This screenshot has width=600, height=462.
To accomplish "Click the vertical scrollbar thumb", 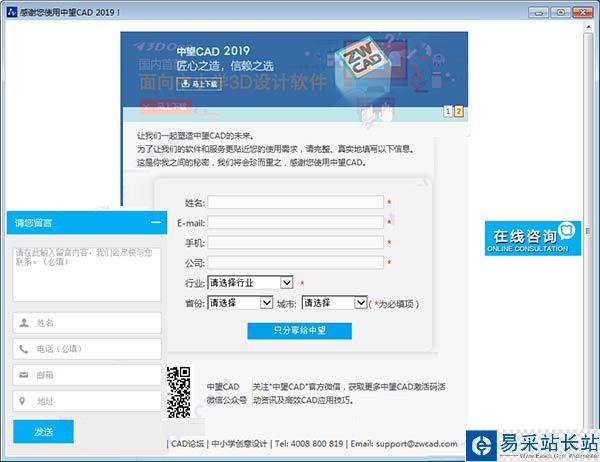I will (x=588, y=230).
